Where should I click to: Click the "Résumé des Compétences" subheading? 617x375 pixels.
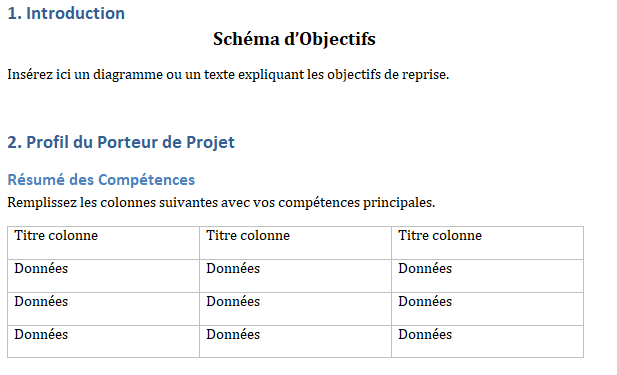101,180
